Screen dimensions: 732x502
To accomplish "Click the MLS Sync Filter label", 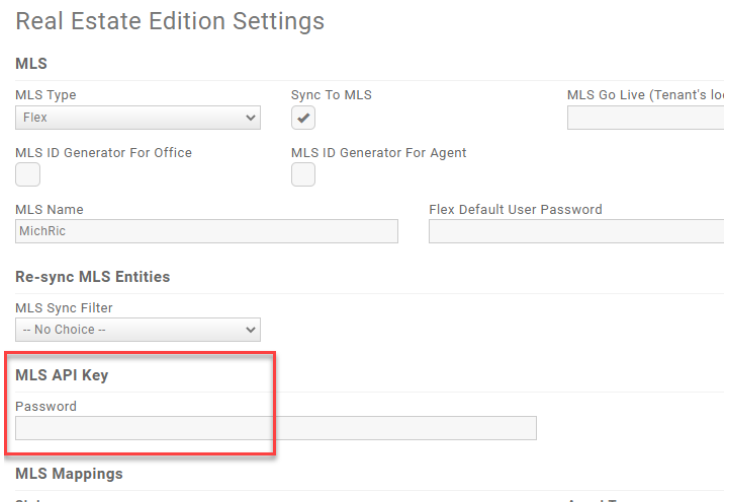I will click(64, 308).
